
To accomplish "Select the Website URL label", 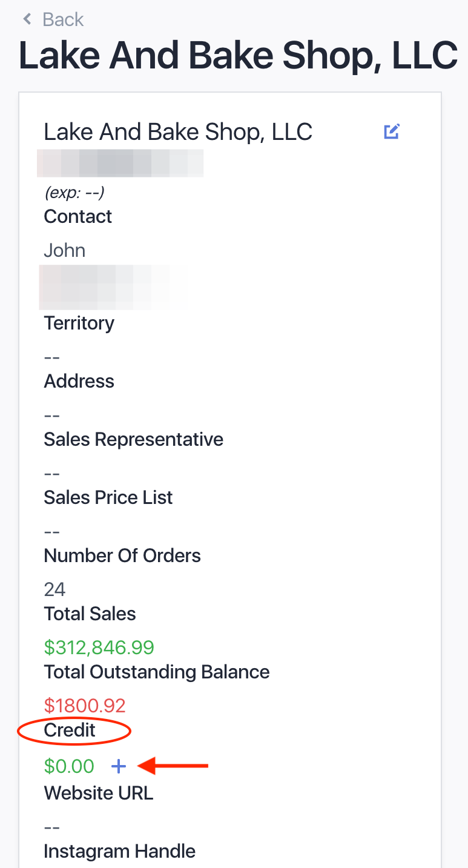I will [x=99, y=793].
